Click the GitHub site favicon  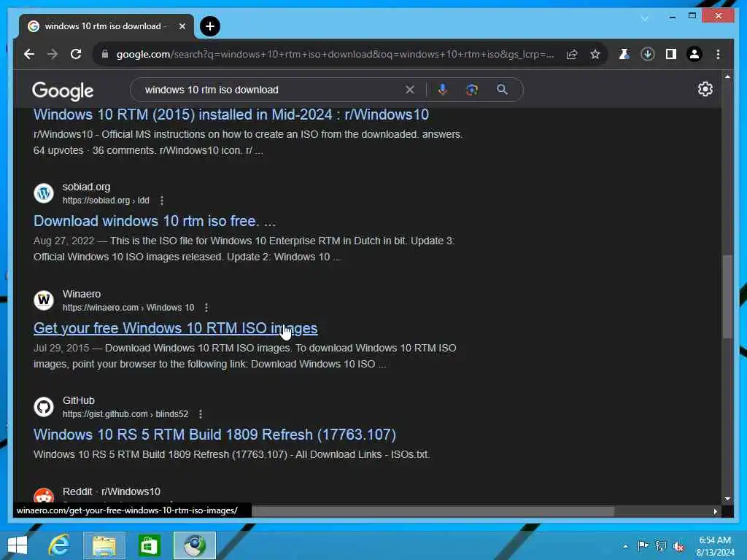pos(43,407)
